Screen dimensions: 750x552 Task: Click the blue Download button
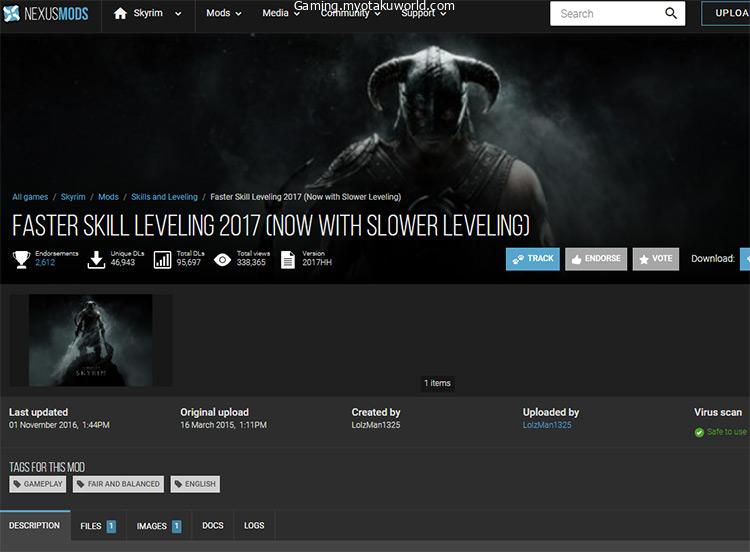point(745,259)
